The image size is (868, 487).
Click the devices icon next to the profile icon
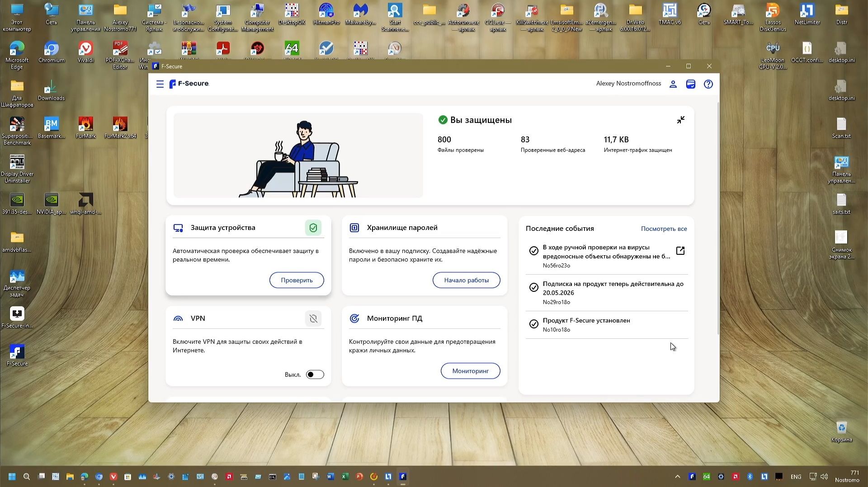click(x=690, y=84)
